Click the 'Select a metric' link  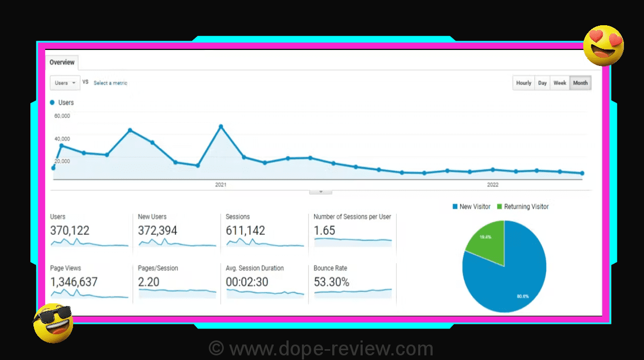(x=110, y=83)
